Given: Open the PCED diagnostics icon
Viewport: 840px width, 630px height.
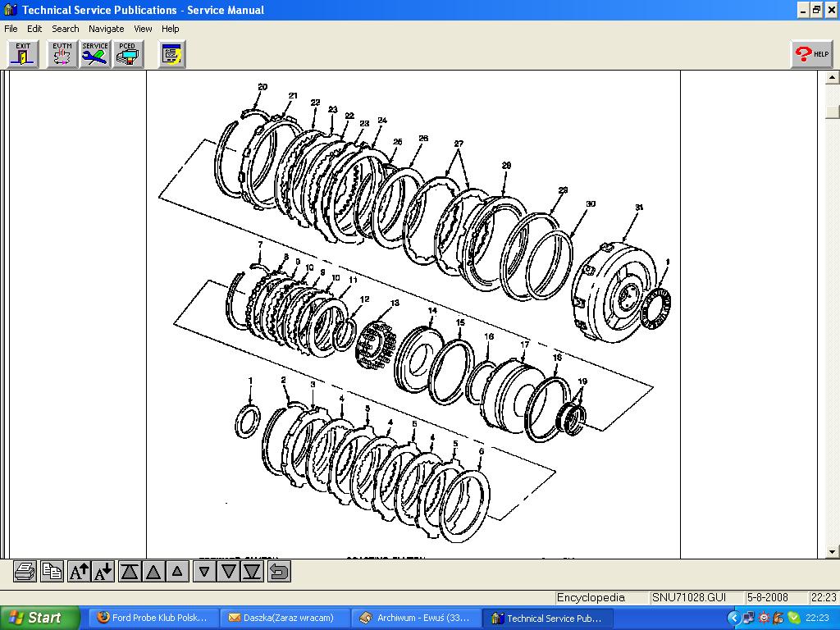Looking at the screenshot, I should 127,54.
